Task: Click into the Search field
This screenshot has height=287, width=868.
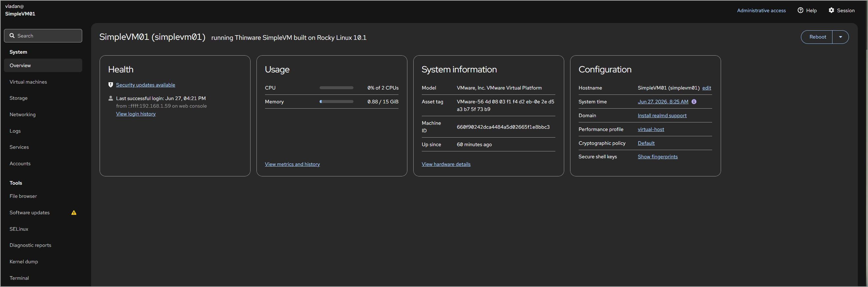Action: 43,36
